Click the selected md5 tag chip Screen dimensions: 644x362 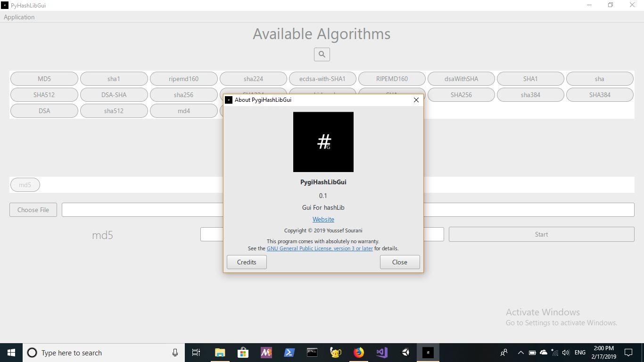pyautogui.click(x=25, y=185)
